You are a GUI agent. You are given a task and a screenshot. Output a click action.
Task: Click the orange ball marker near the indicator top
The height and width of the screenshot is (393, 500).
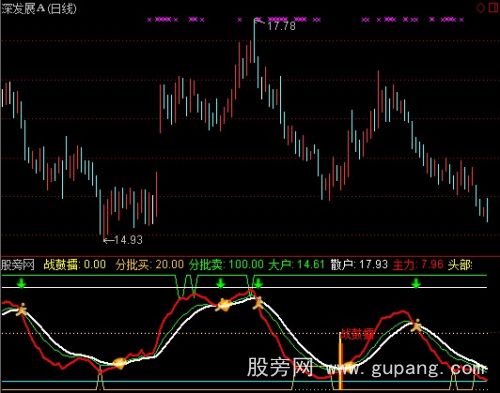point(224,305)
